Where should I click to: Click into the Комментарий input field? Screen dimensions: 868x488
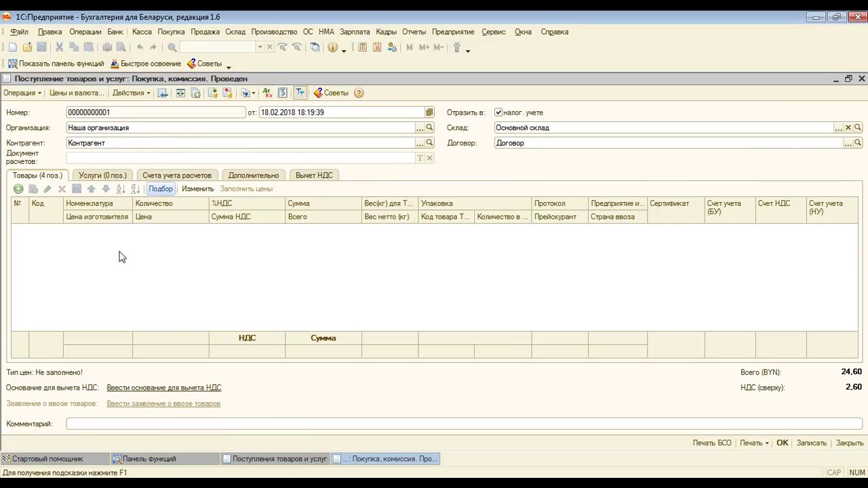coord(465,424)
